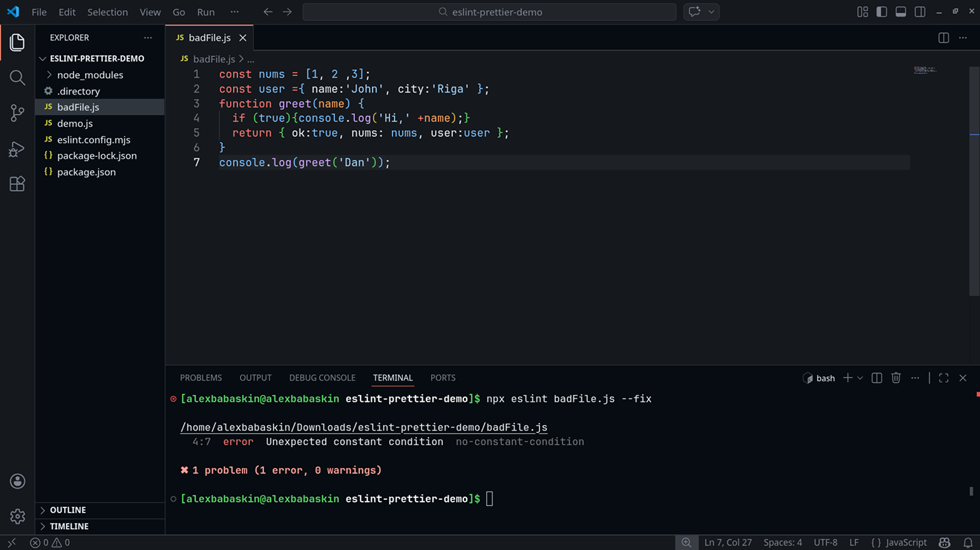980x550 pixels.
Task: Split the terminal pane
Action: coord(877,378)
